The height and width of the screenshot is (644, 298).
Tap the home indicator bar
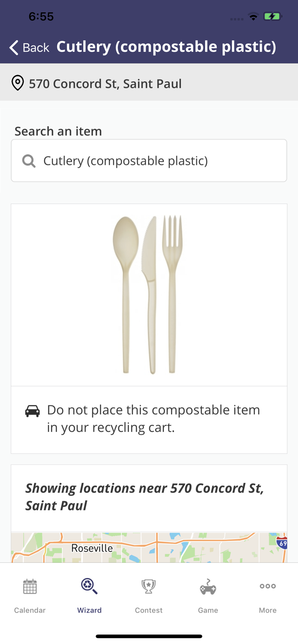coord(149,636)
